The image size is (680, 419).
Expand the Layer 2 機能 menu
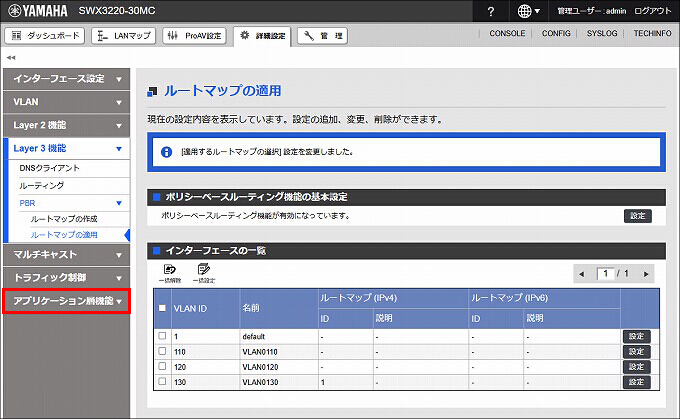[66, 125]
